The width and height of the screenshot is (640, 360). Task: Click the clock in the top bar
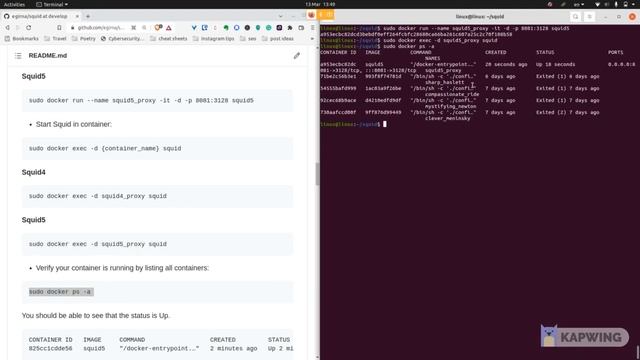coord(320,4)
